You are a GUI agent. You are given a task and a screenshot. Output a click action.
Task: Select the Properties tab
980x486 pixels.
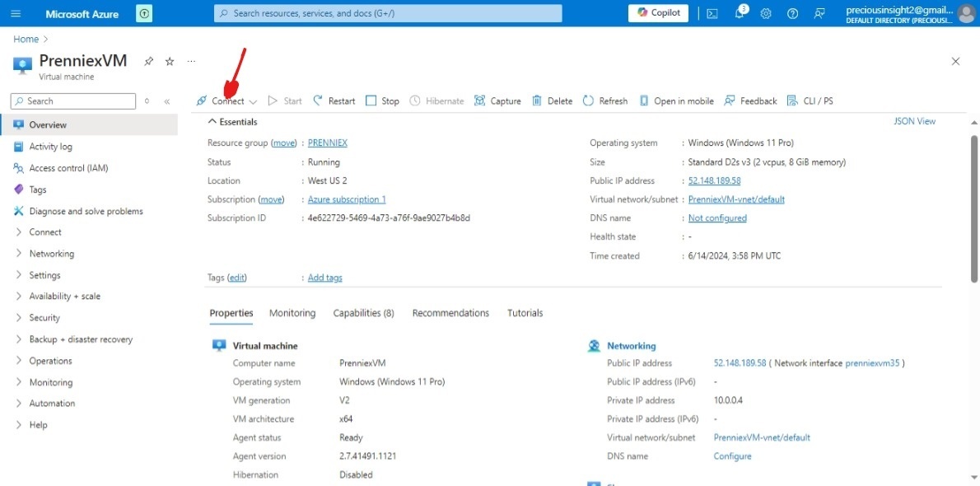tap(231, 313)
